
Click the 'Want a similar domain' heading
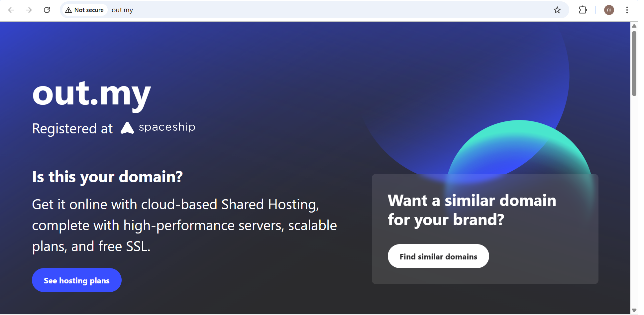pyautogui.click(x=472, y=210)
